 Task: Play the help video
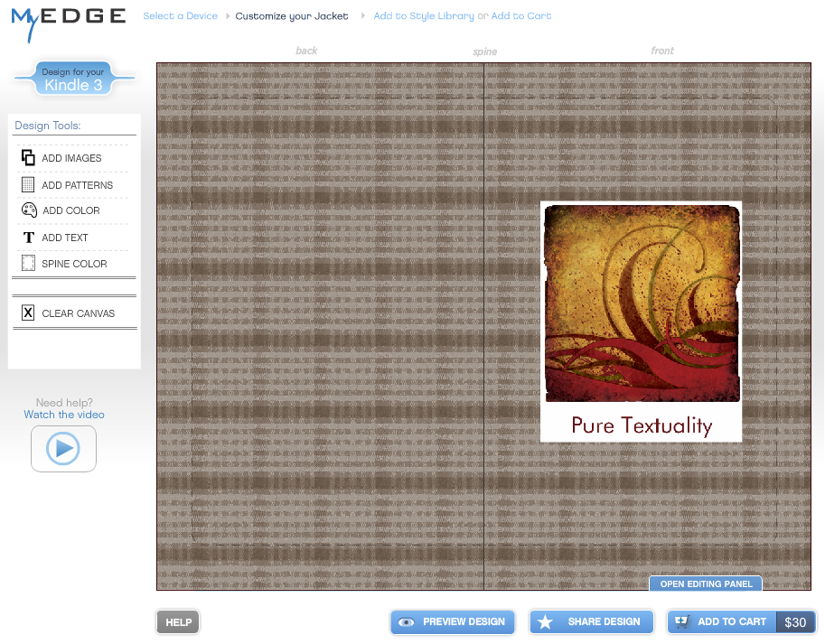pos(63,448)
